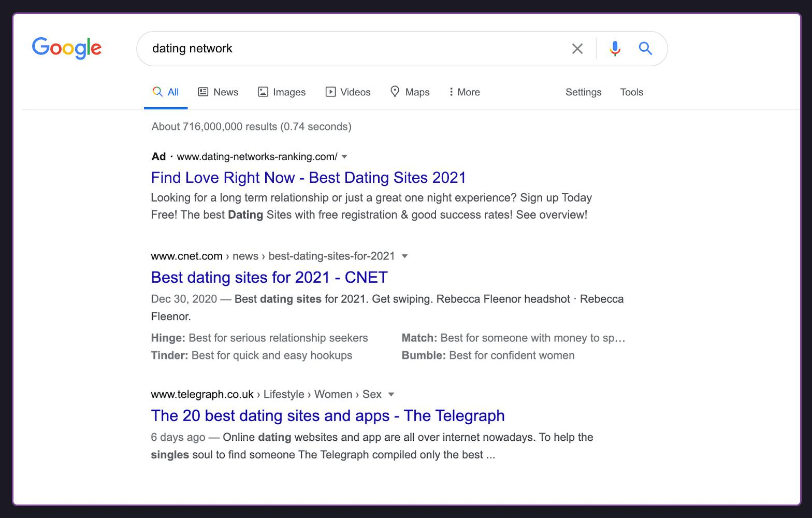Clear the search box with the X icon
Image resolution: width=812 pixels, height=518 pixels.
pyautogui.click(x=577, y=49)
